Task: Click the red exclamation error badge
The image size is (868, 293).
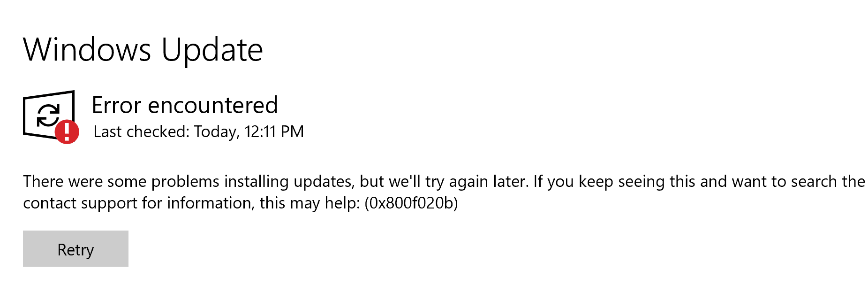Action: [x=67, y=131]
